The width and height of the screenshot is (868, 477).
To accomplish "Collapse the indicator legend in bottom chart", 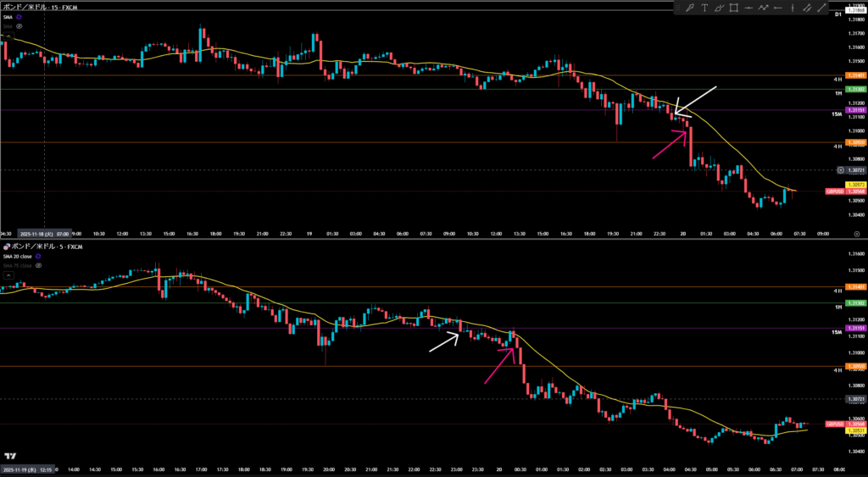I will tap(7, 275).
